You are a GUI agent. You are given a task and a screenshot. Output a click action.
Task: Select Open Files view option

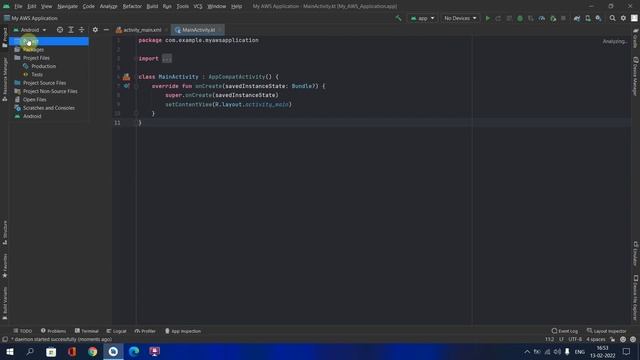click(x=49, y=100)
